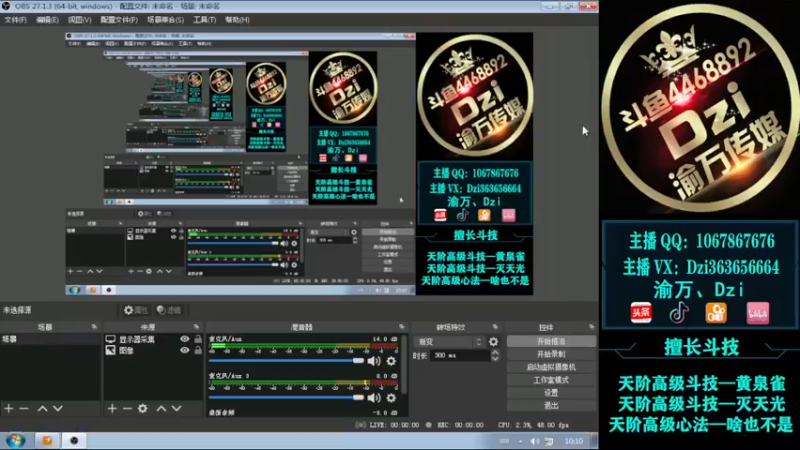Click 开始录制 to start recording
Image resolution: width=800 pixels, height=450 pixels.
tap(551, 354)
